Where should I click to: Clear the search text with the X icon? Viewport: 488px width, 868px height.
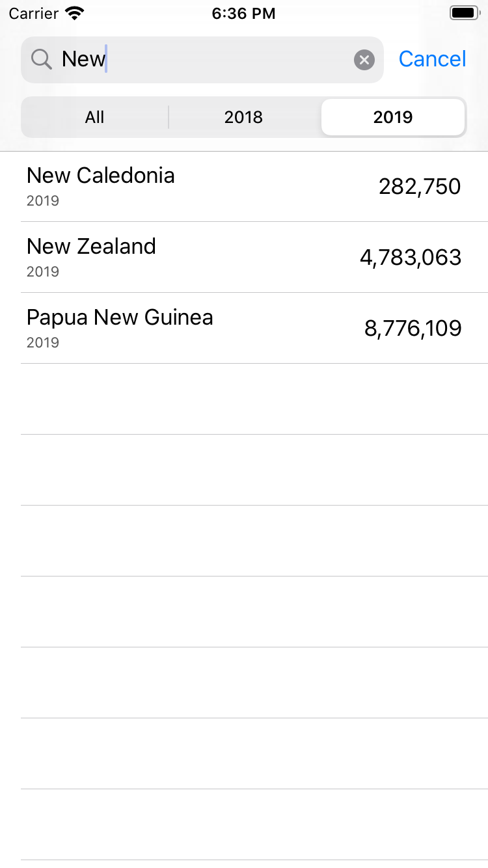pyautogui.click(x=364, y=61)
